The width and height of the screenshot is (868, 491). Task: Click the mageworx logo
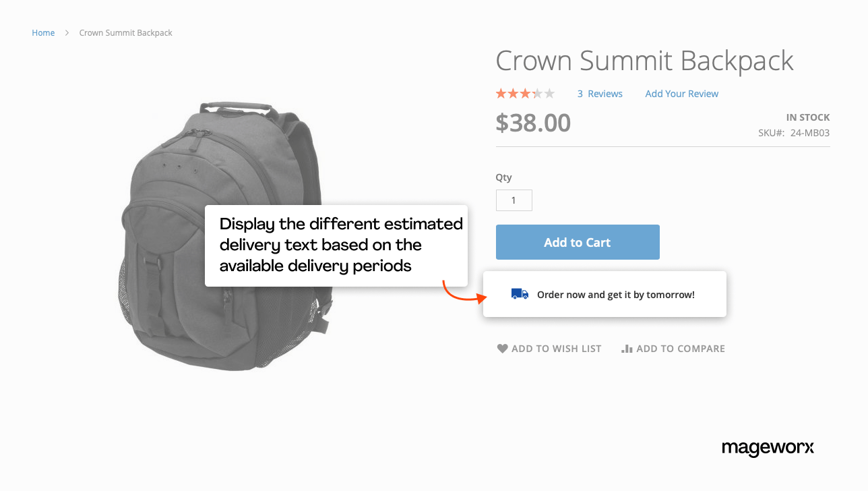(x=768, y=448)
